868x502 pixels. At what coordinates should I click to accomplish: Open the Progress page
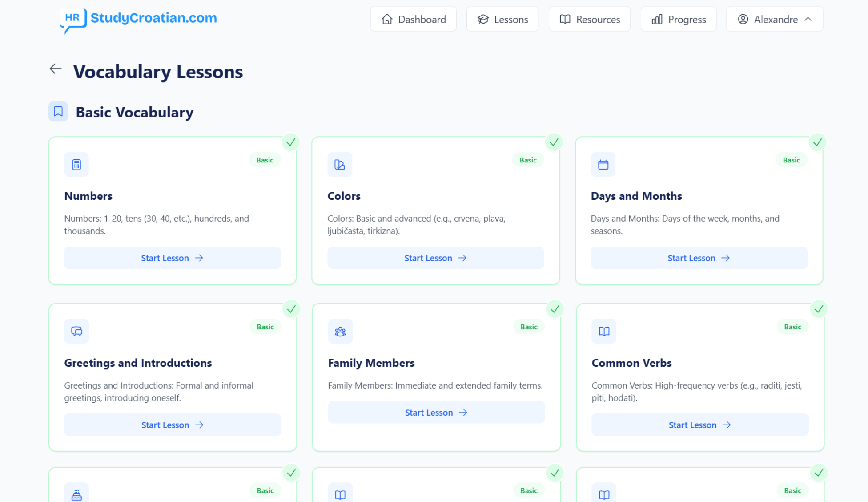click(x=679, y=19)
